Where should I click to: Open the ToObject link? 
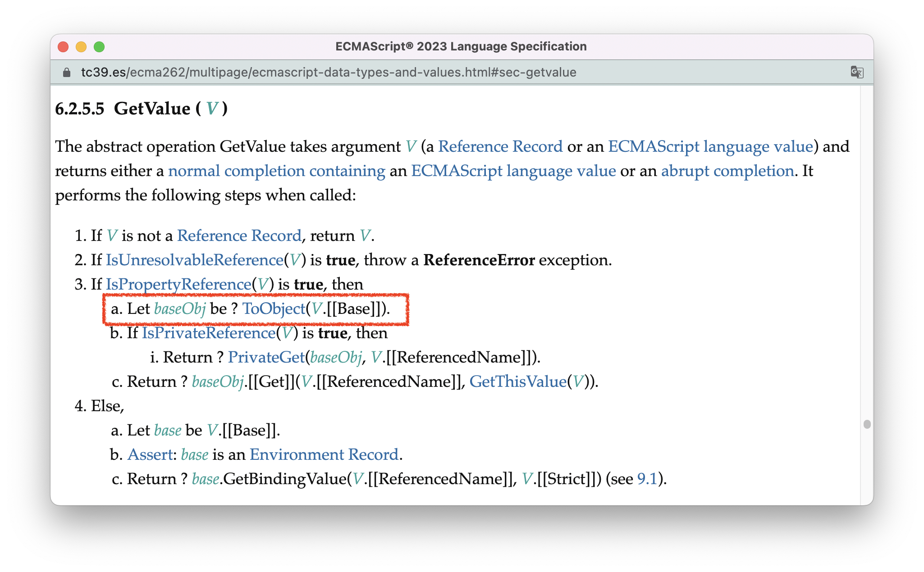tap(274, 309)
